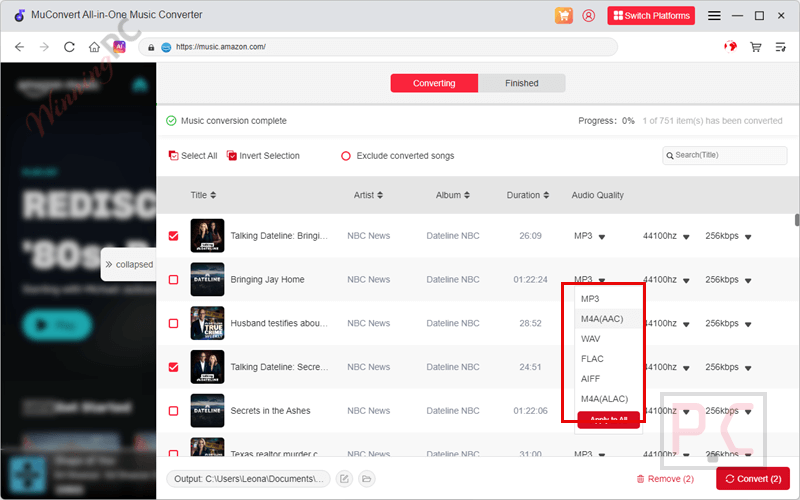
Task: Click the Invert Selection icon
Action: (232, 156)
